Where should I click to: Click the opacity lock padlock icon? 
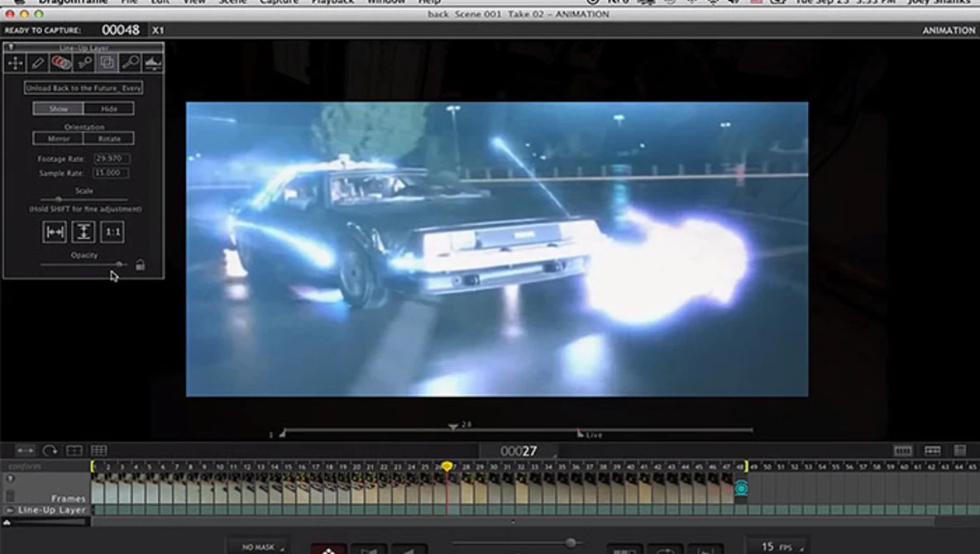140,265
